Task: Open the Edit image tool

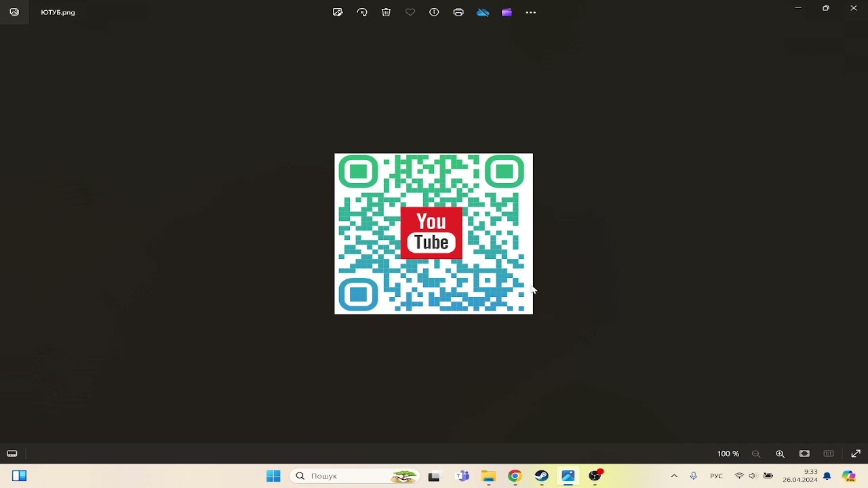Action: [338, 12]
